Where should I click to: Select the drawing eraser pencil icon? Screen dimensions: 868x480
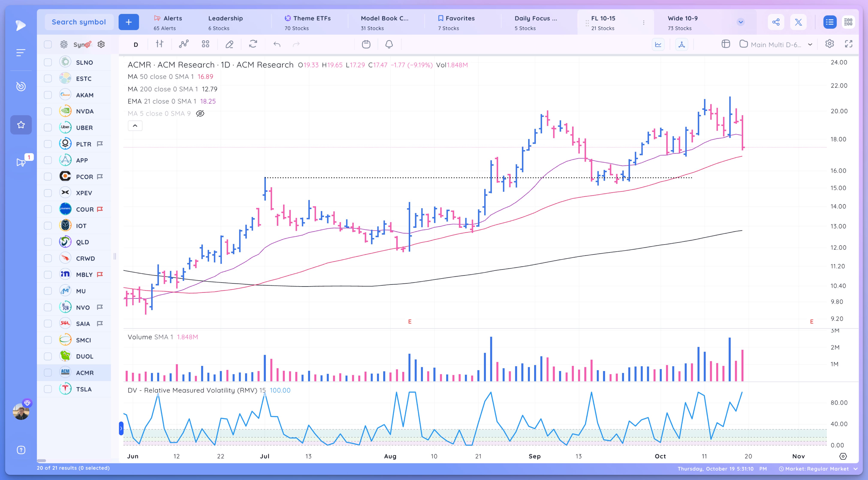coord(229,44)
